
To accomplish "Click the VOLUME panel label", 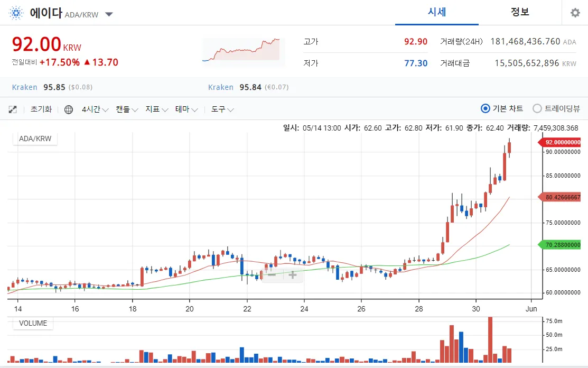I will pyautogui.click(x=33, y=324).
